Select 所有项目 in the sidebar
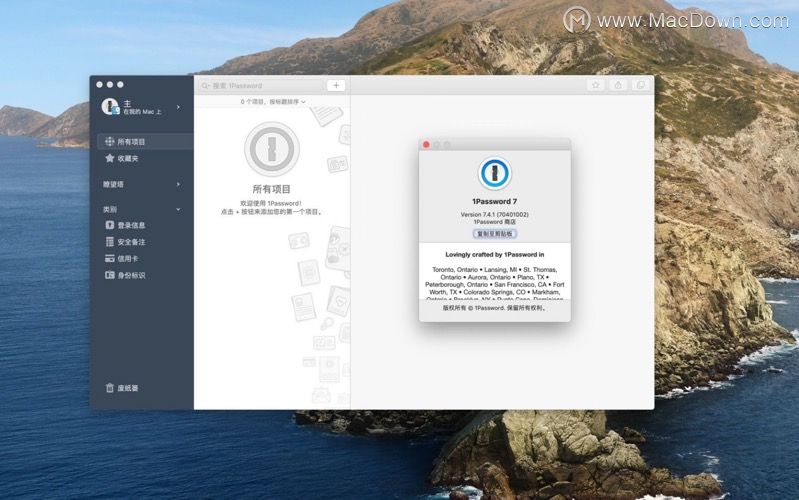Screen dimensions: 799x500 (144, 141)
